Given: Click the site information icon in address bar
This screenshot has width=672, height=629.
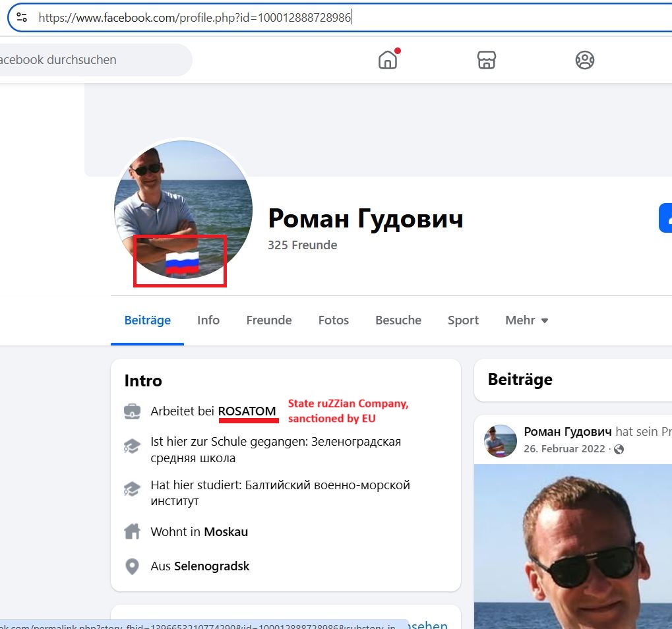Looking at the screenshot, I should pyautogui.click(x=22, y=18).
